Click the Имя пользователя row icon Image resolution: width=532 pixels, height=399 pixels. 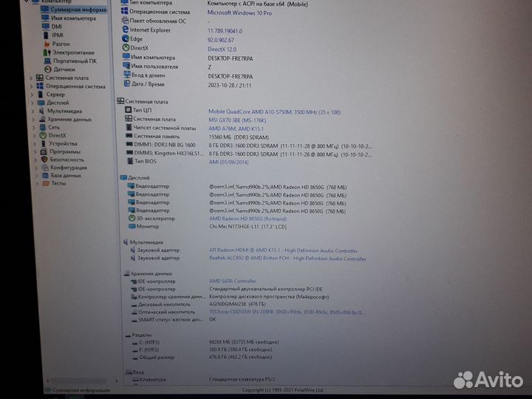[x=126, y=66]
